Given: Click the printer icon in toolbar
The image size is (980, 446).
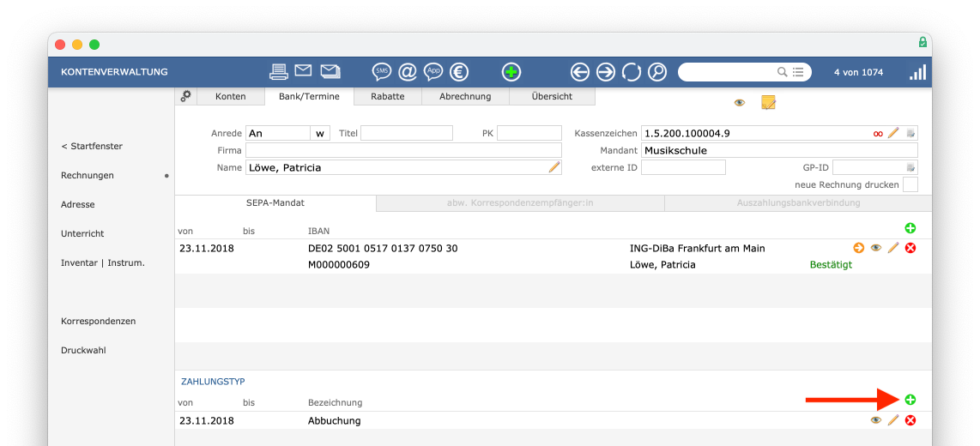Looking at the screenshot, I should point(279,72).
